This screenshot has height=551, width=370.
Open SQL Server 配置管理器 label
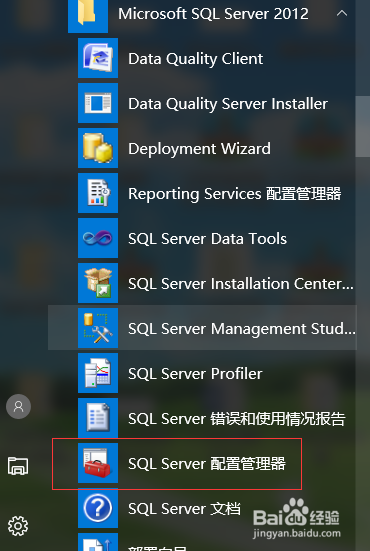(x=207, y=464)
